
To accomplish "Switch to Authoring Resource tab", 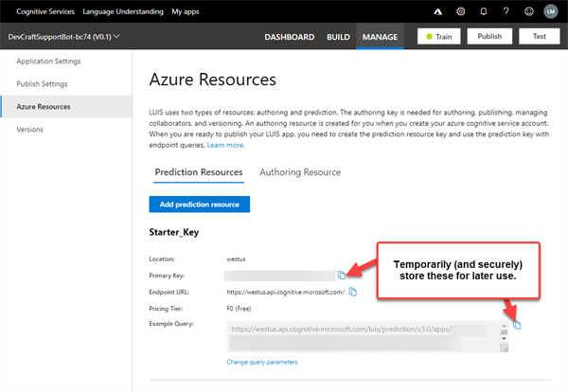I will pos(300,172).
